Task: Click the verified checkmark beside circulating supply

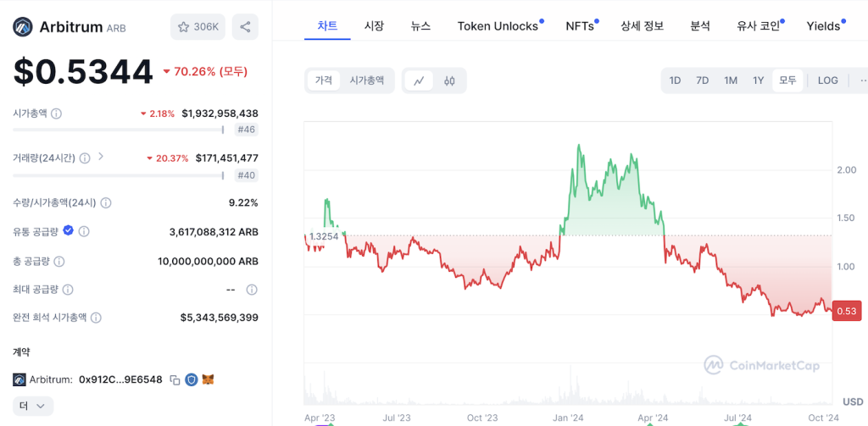Action: 68,230
